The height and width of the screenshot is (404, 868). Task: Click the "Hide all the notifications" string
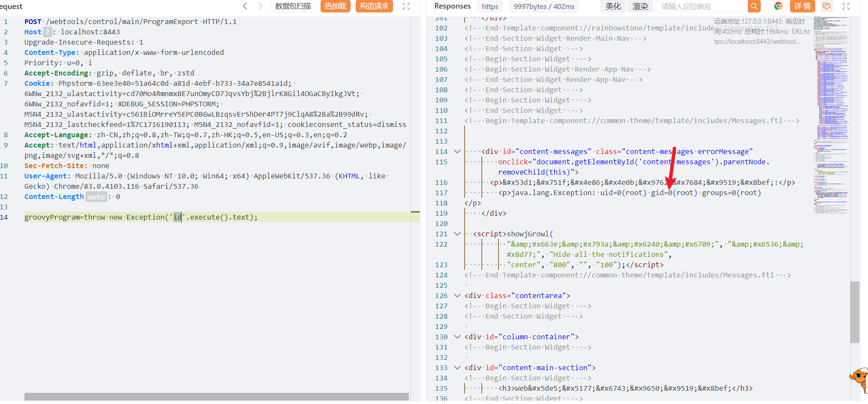point(608,254)
